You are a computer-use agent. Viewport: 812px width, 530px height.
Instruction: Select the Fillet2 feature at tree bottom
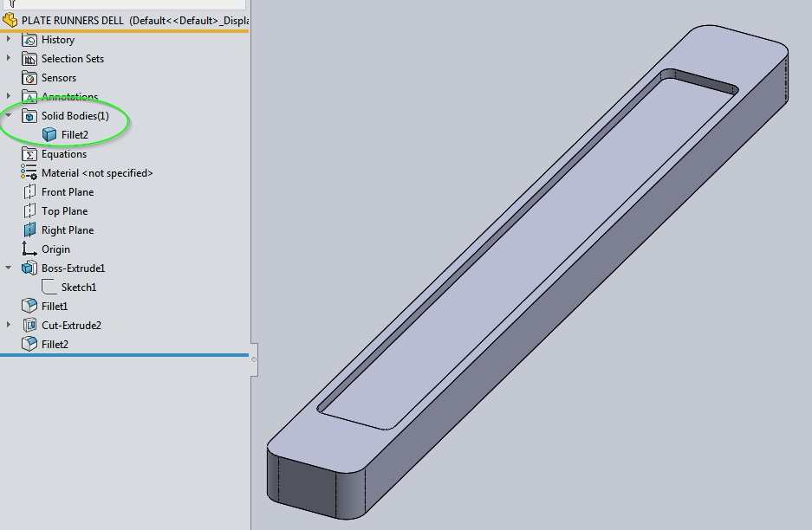coord(55,344)
